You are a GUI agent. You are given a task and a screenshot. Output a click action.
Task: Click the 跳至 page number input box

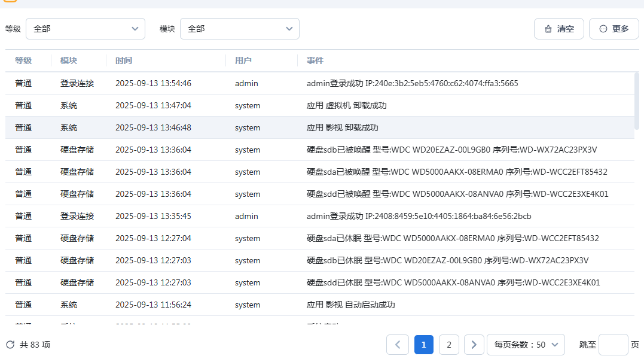(x=613, y=345)
